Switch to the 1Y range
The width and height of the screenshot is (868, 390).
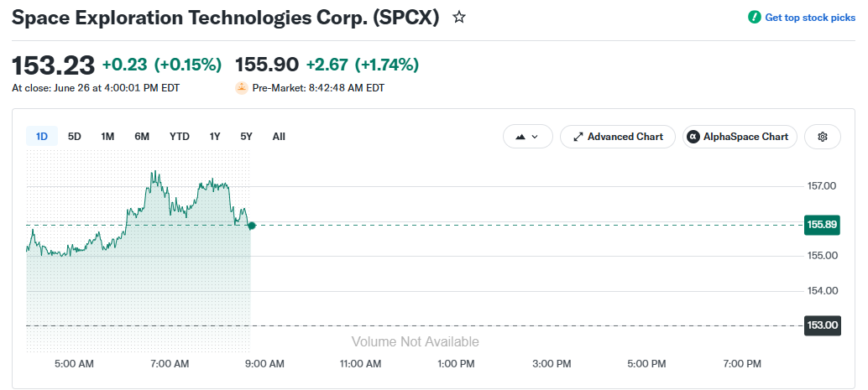point(215,136)
